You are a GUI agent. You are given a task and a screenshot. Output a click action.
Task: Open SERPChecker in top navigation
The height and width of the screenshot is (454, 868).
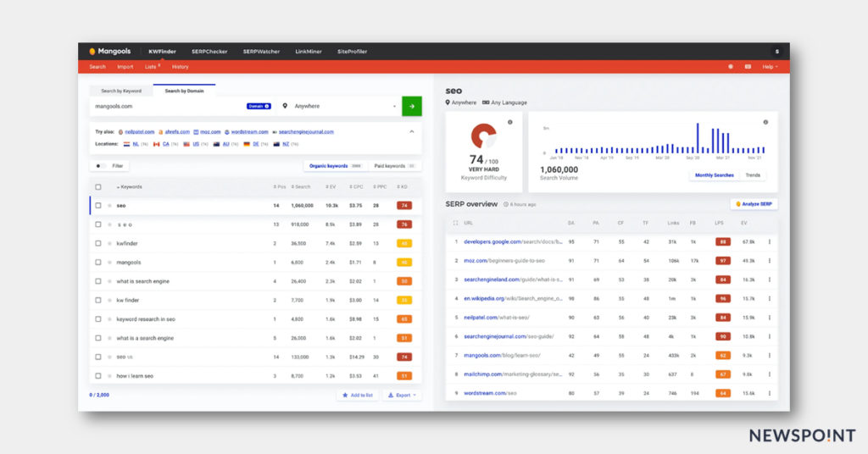pos(209,52)
